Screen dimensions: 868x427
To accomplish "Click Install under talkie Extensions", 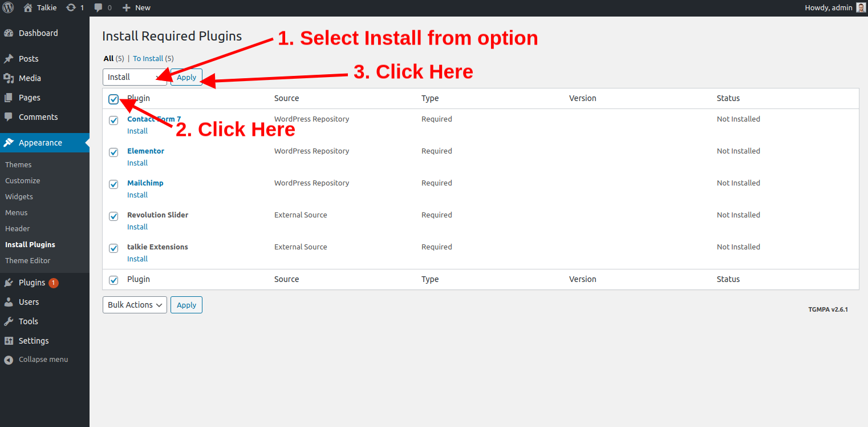I will [137, 259].
